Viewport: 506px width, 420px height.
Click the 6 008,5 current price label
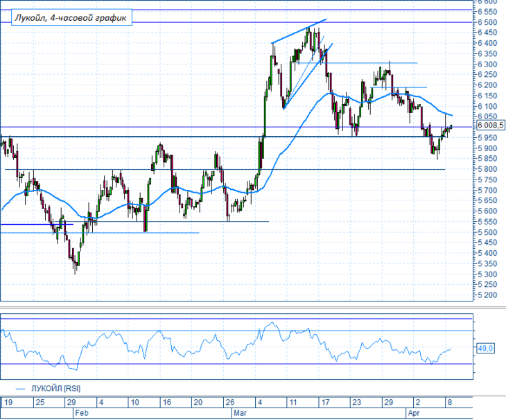click(489, 125)
